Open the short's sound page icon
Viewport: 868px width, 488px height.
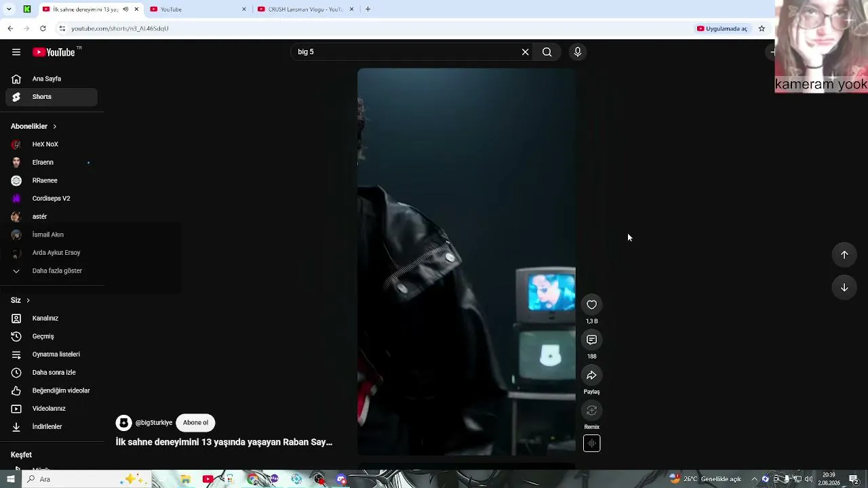click(x=592, y=443)
